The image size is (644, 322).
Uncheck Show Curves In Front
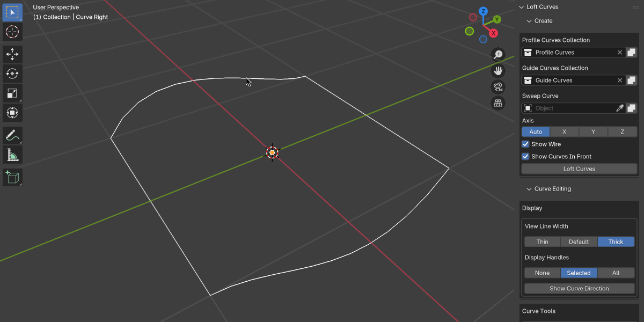pyautogui.click(x=526, y=157)
